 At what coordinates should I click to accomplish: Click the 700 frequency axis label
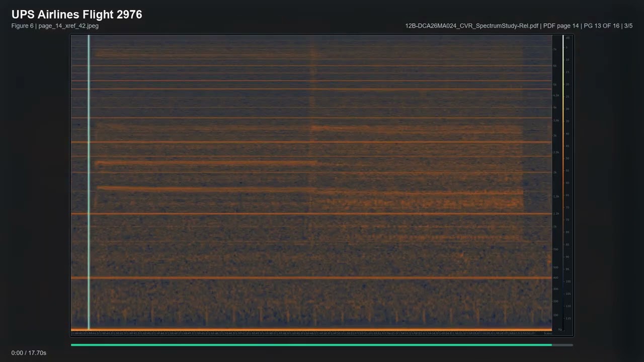coord(555,249)
